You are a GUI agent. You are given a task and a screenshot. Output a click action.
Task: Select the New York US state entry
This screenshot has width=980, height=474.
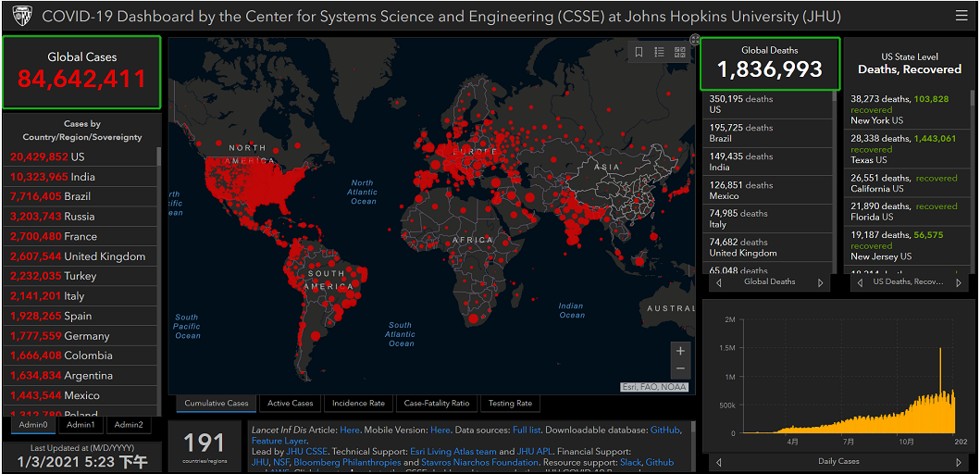click(x=907, y=109)
